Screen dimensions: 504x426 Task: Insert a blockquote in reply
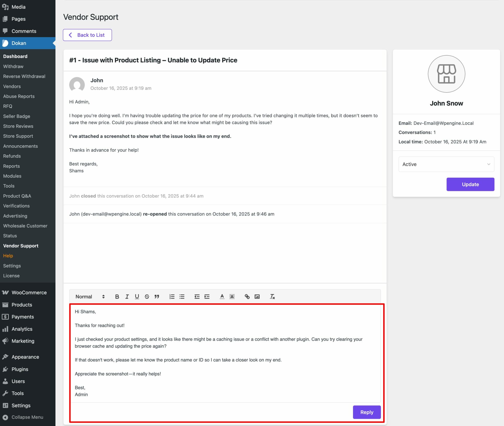pos(157,296)
